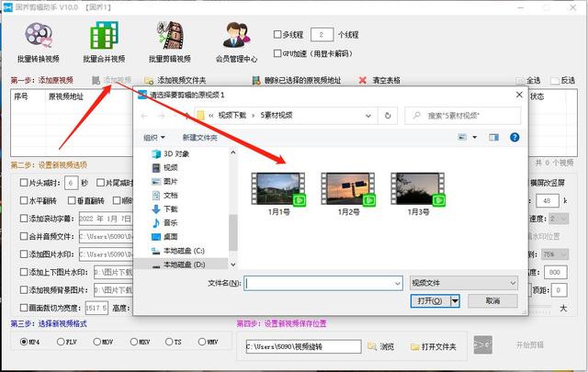Click the 开始剪辑 start icon
The width and height of the screenshot is (588, 372).
click(x=482, y=344)
